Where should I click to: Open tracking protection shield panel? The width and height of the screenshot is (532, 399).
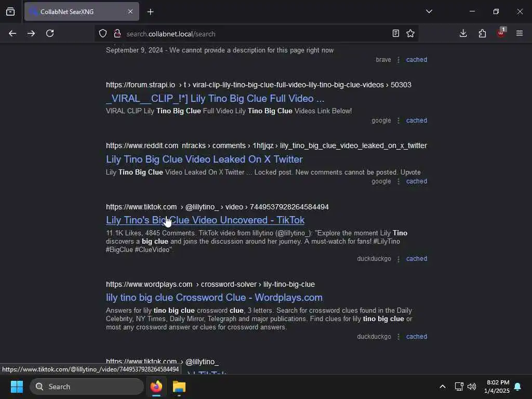[x=103, y=34]
